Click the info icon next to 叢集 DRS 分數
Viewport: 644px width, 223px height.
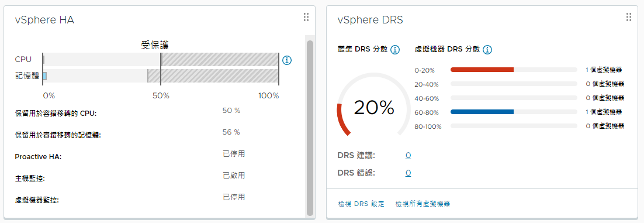coord(394,50)
